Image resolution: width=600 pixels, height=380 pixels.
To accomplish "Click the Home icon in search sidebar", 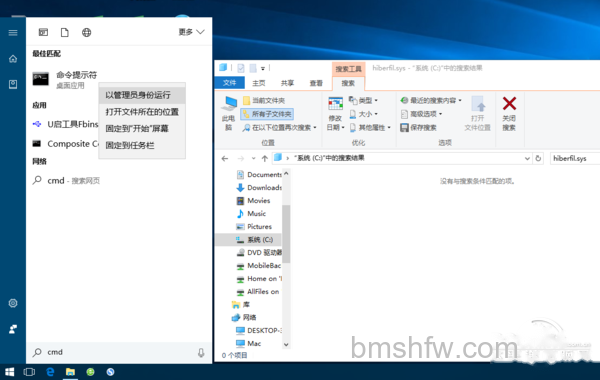I will [13, 59].
